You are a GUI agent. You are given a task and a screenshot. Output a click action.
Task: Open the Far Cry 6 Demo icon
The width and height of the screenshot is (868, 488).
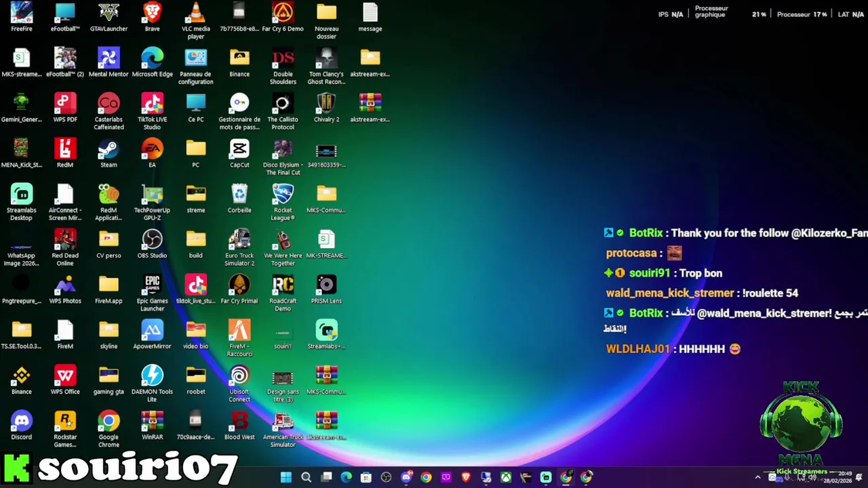pos(283,18)
